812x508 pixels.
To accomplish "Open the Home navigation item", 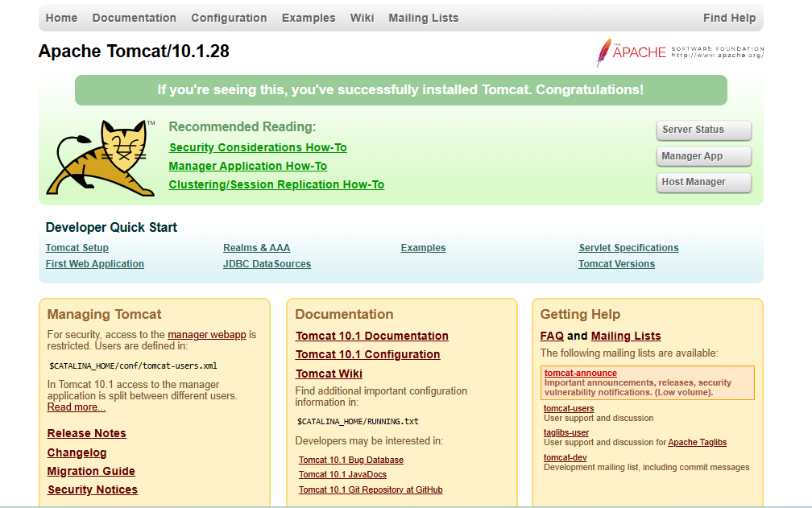I will 61,18.
